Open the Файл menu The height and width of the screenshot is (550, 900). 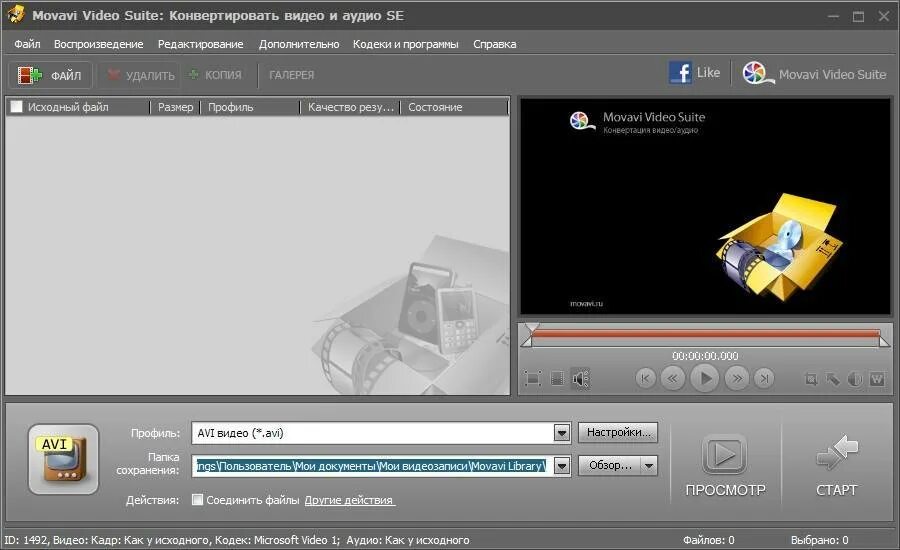pyautogui.click(x=27, y=44)
